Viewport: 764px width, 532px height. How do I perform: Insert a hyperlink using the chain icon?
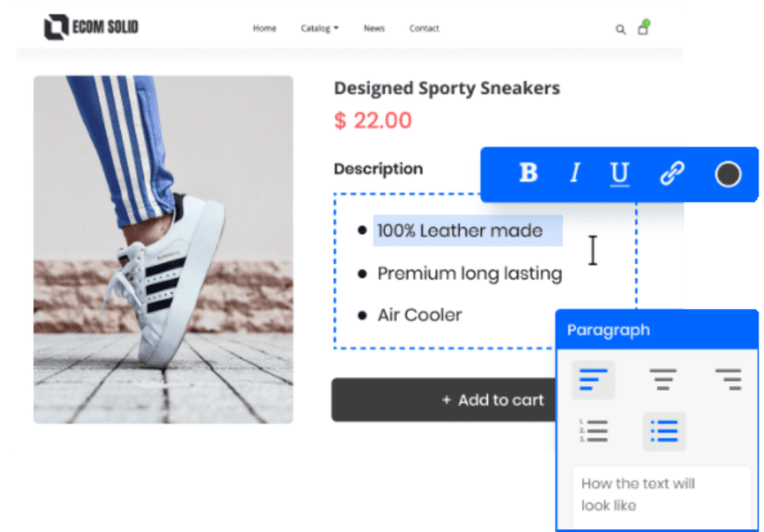coord(672,173)
